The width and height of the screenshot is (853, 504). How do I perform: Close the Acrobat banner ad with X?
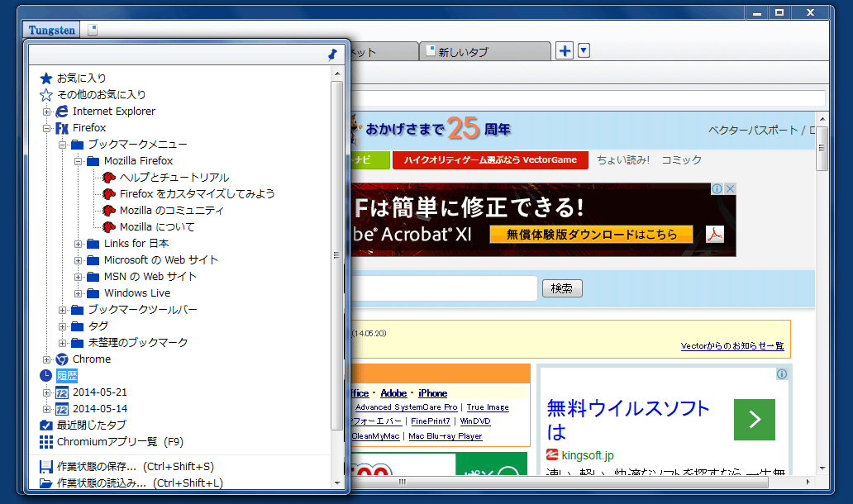[730, 188]
